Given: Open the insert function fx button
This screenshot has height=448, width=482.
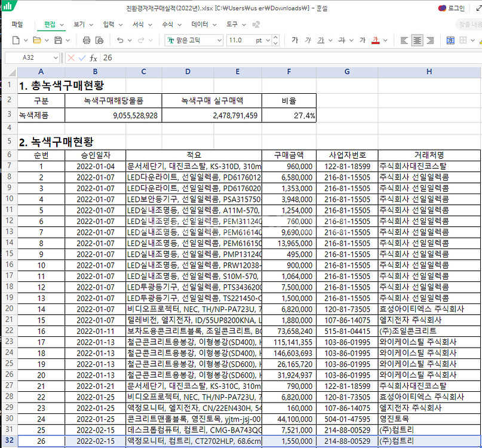Looking at the screenshot, I should [93, 58].
